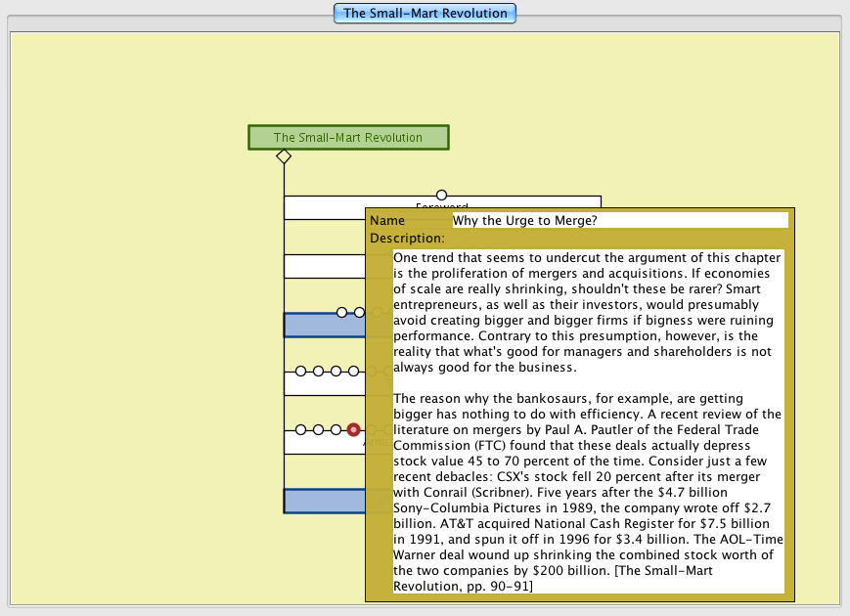Click the empty white box below Foreword

[324, 266]
